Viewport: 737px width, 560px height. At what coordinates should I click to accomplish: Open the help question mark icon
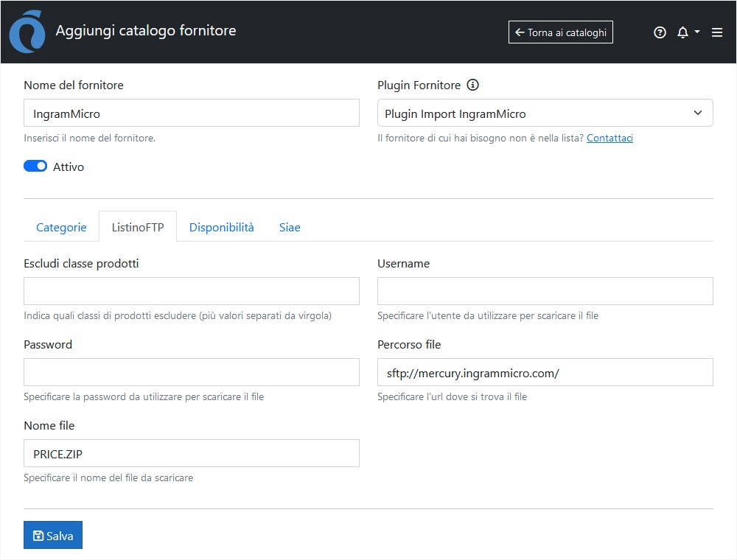[660, 32]
